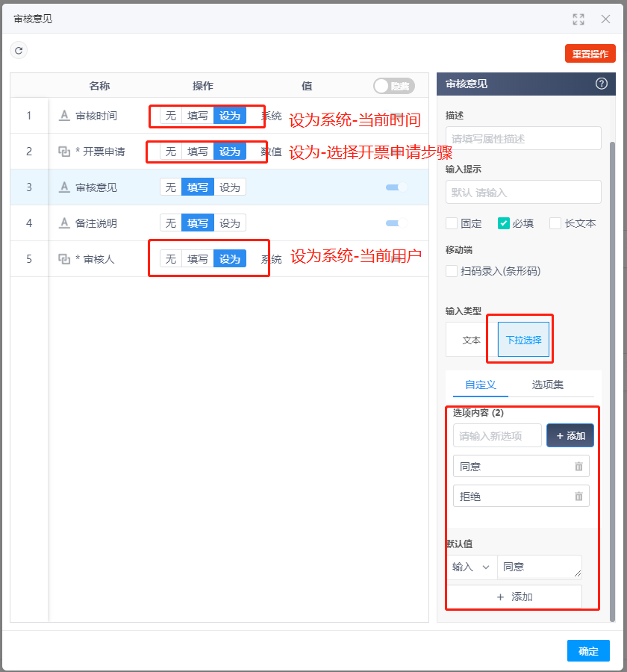Delete the 同意 option with its trash icon
Viewport: 627px width, 672px height.
click(x=580, y=465)
